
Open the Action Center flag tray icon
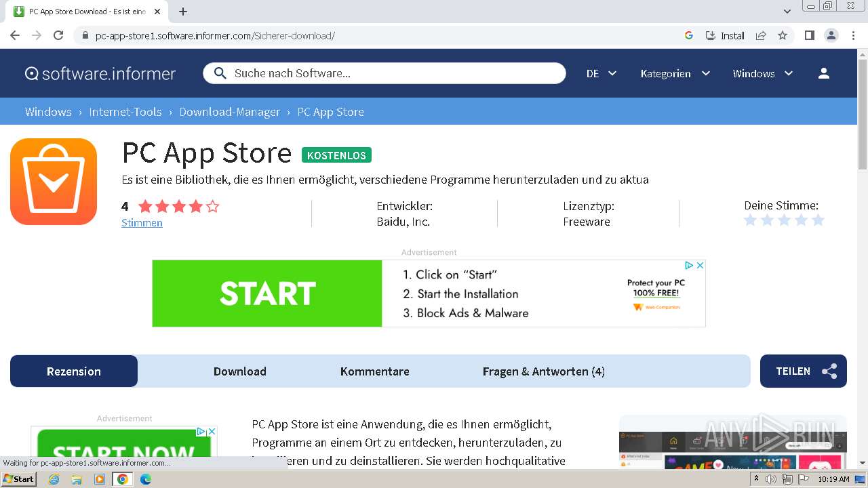tap(803, 479)
